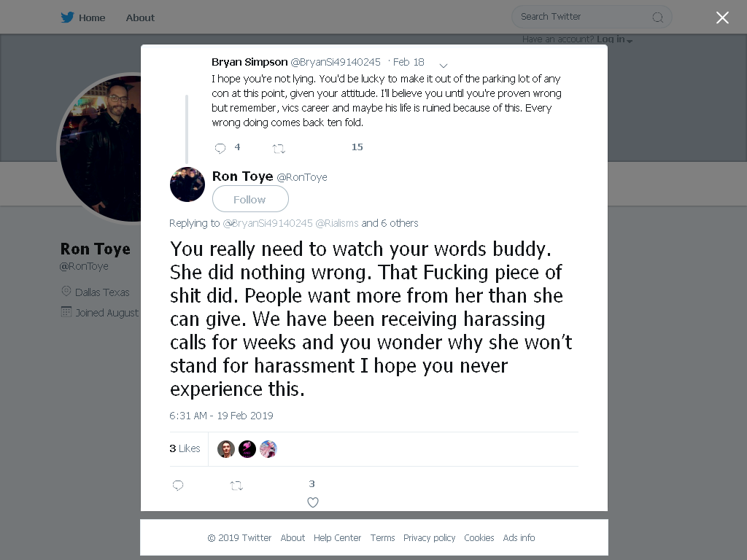Retweet Ron Toye's tweet
Viewport: 747px width, 560px height.
tap(237, 486)
